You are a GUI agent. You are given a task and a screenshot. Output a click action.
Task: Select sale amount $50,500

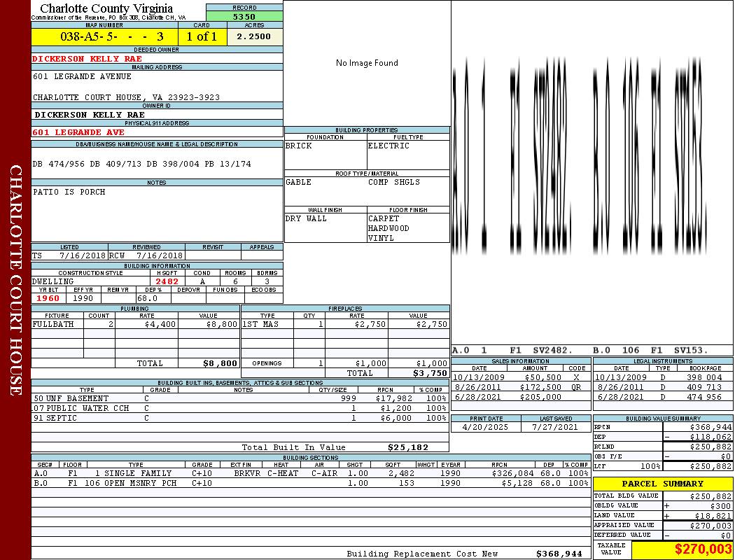[542, 378]
